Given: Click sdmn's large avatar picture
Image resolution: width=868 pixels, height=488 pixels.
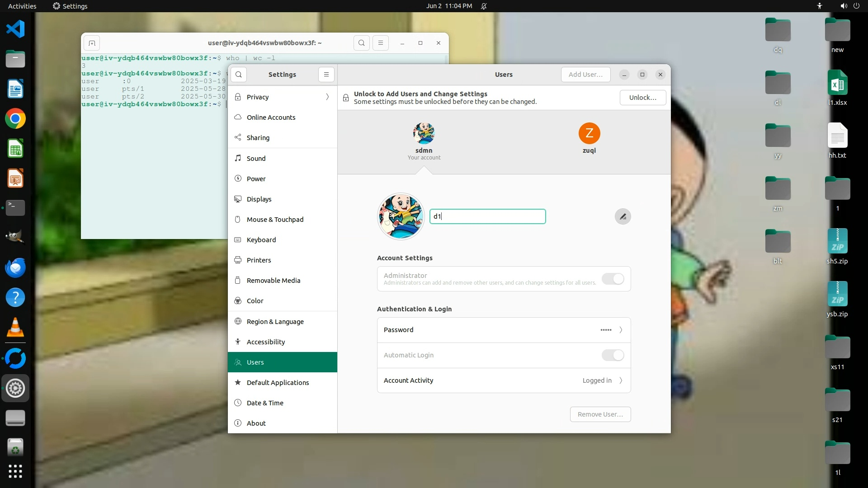Looking at the screenshot, I should [401, 216].
